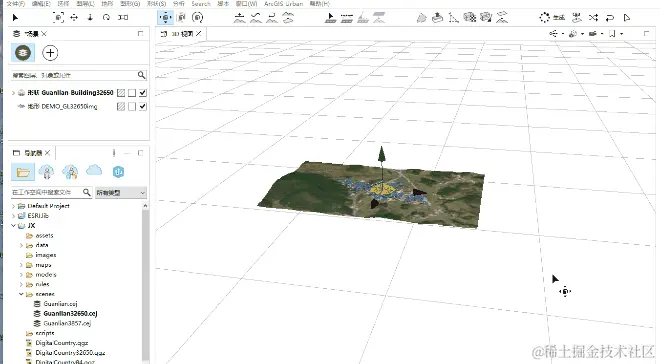660x364 pixels.
Task: Toggle visibility of DEMO_GL32650img terrain layer
Action: click(x=143, y=106)
